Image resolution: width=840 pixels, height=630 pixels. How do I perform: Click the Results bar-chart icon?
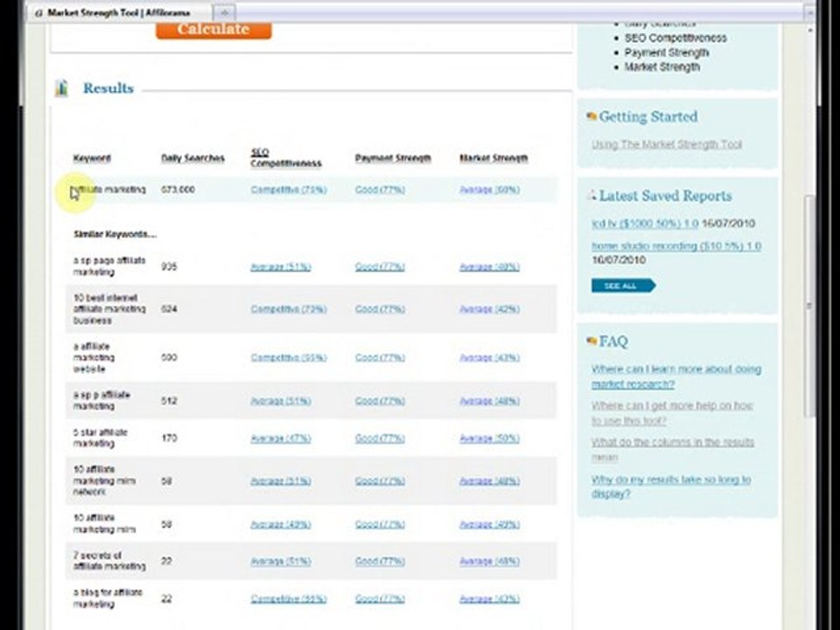[x=61, y=88]
